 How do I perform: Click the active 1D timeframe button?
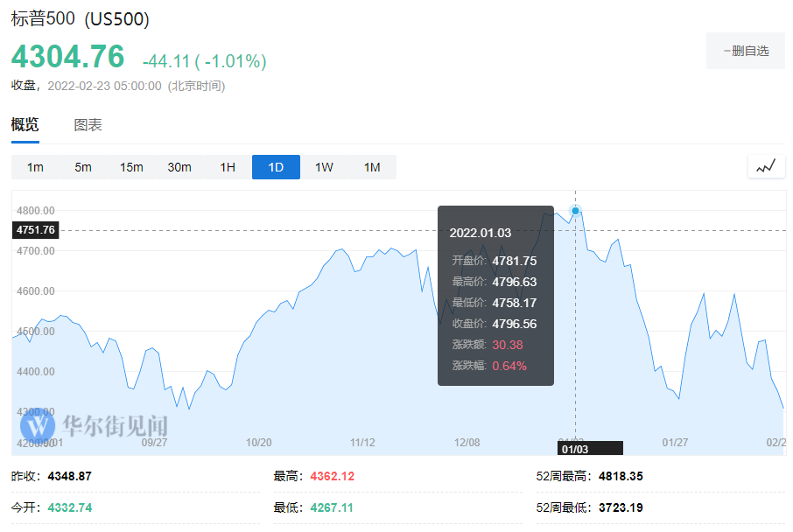pyautogui.click(x=276, y=167)
